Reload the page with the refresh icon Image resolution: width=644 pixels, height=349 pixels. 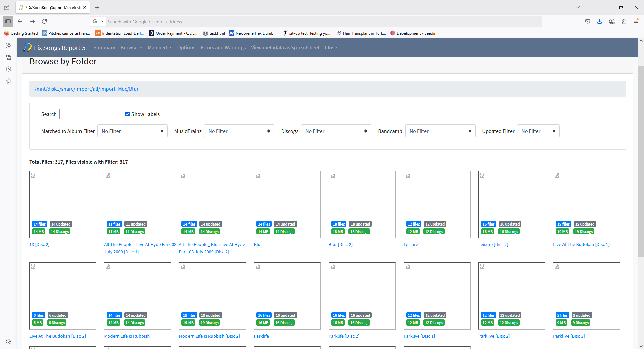(x=44, y=21)
